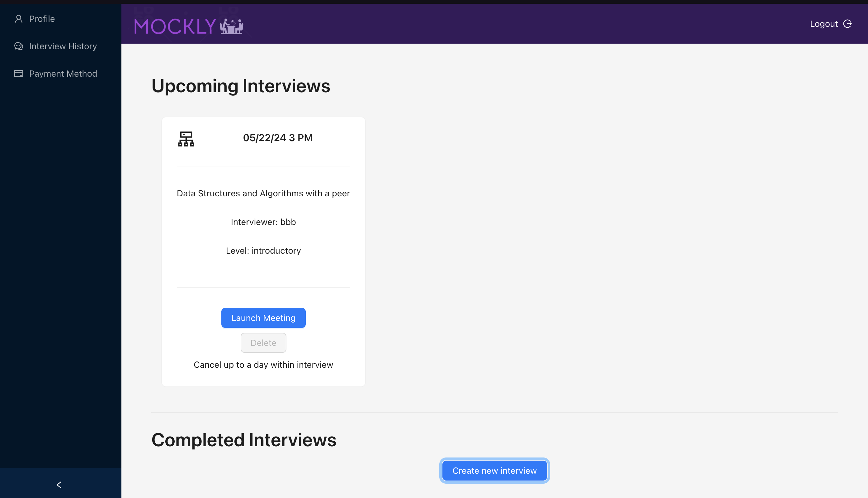The height and width of the screenshot is (498, 868).
Task: Click the Interview History chat icon
Action: tap(18, 46)
